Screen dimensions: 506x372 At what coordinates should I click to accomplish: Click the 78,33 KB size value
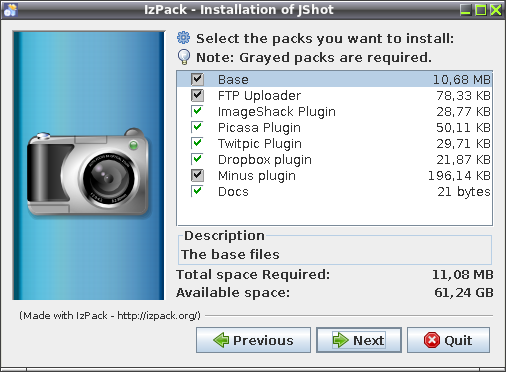click(x=463, y=96)
